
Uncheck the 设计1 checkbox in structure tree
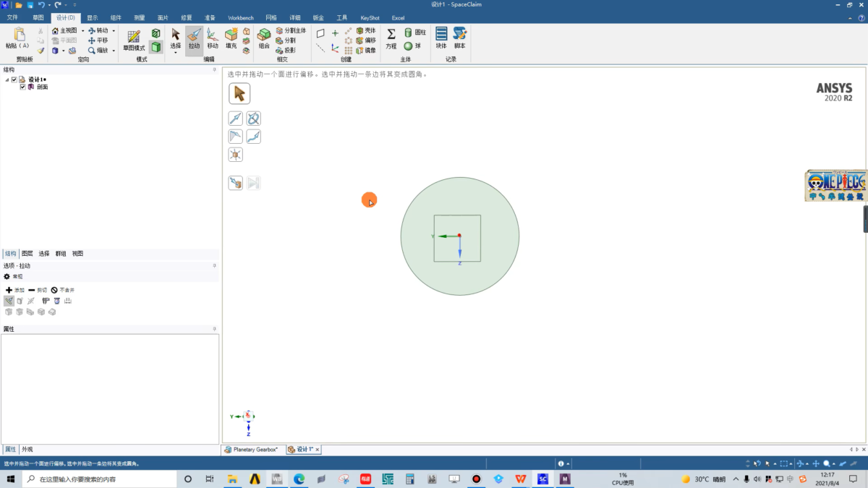14,80
